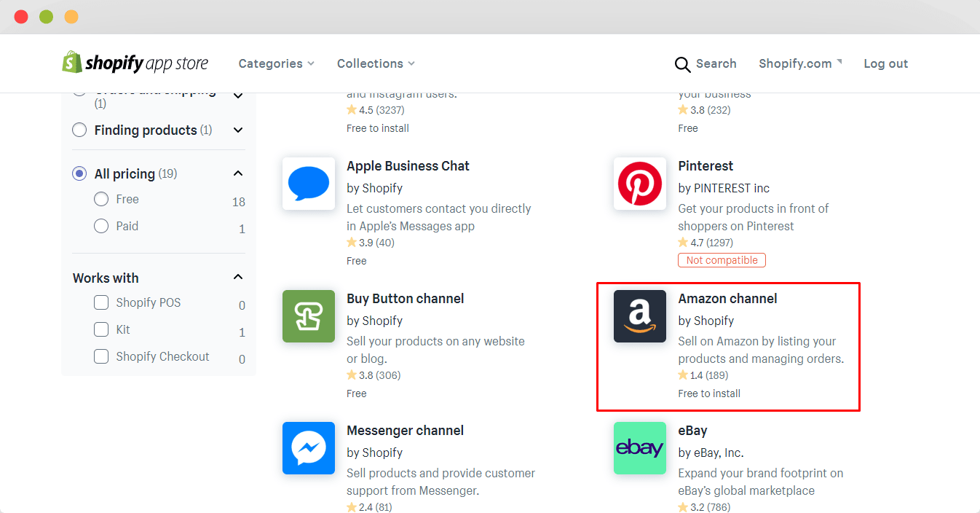Open the Collections menu
The image size is (980, 513).
coord(376,63)
